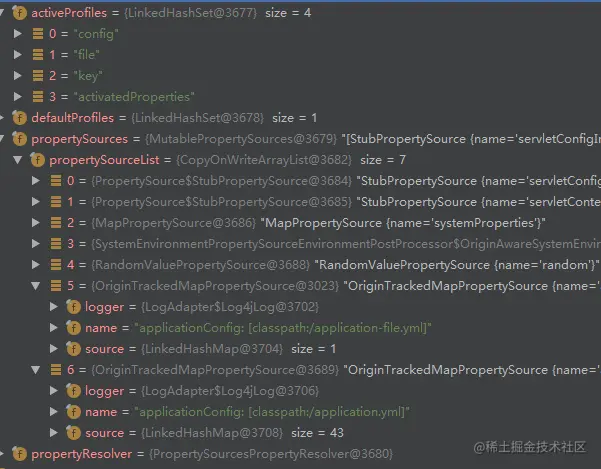Expand StubPropertySource@3684 element 0
This screenshot has width=601, height=469.
point(36,180)
